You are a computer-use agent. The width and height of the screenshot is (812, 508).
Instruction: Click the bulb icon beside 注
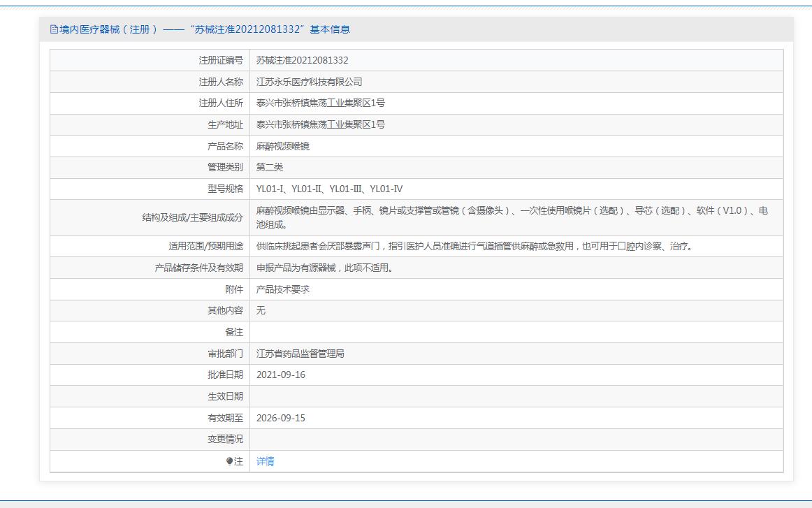pos(229,461)
